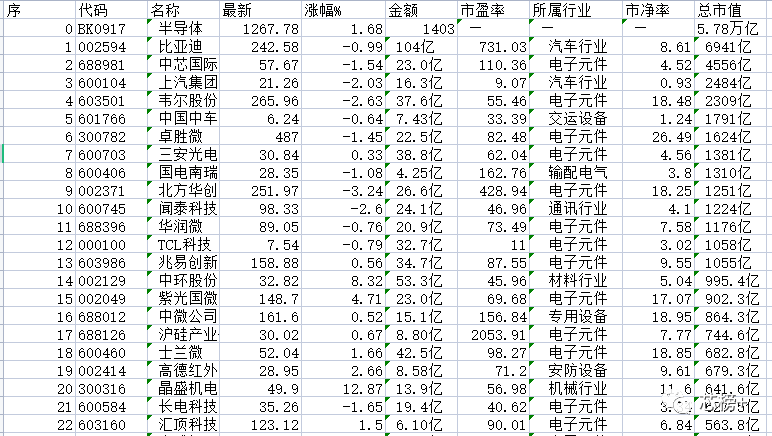
Task: Click code cell 600584
Action: point(111,407)
